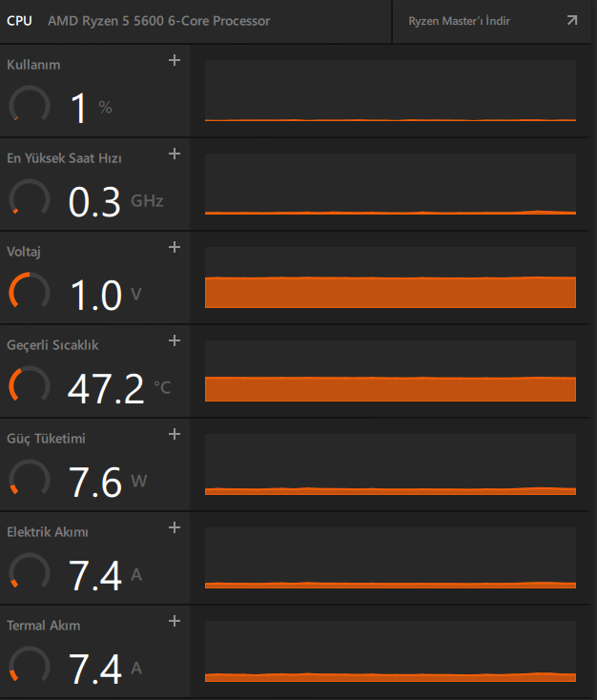
Task: Click plus icon next to Elektrik Akımı
Action: click(x=174, y=527)
